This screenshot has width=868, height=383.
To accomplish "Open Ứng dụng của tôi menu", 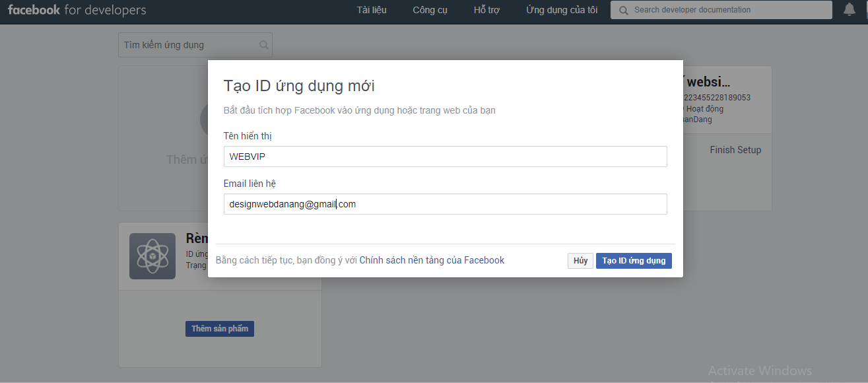I will [x=562, y=10].
